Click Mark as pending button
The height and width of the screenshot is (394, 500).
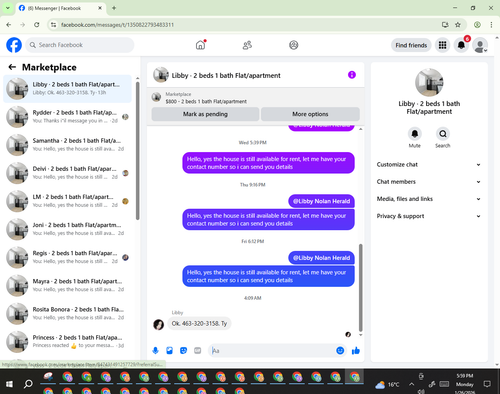click(205, 114)
